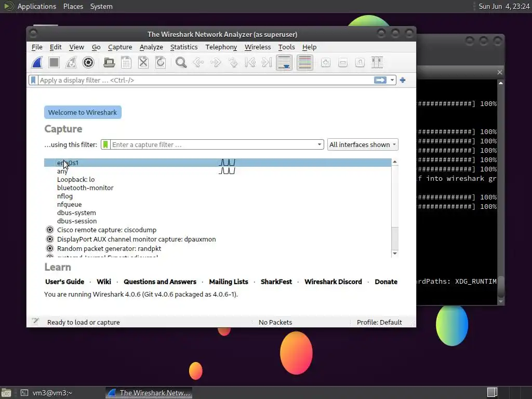Open the Tools menu
The image size is (532, 399).
point(287,47)
